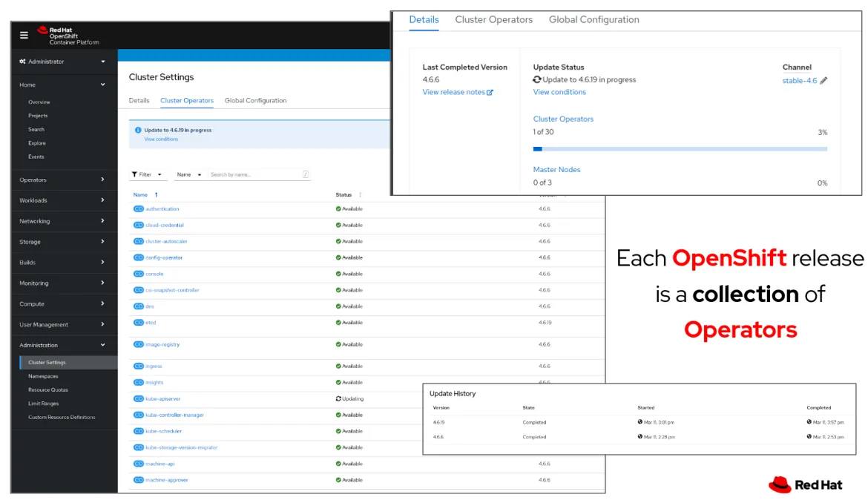The image size is (868, 503).
Task: Click the pencil icon beside stable-4.6 channel
Action: [823, 81]
